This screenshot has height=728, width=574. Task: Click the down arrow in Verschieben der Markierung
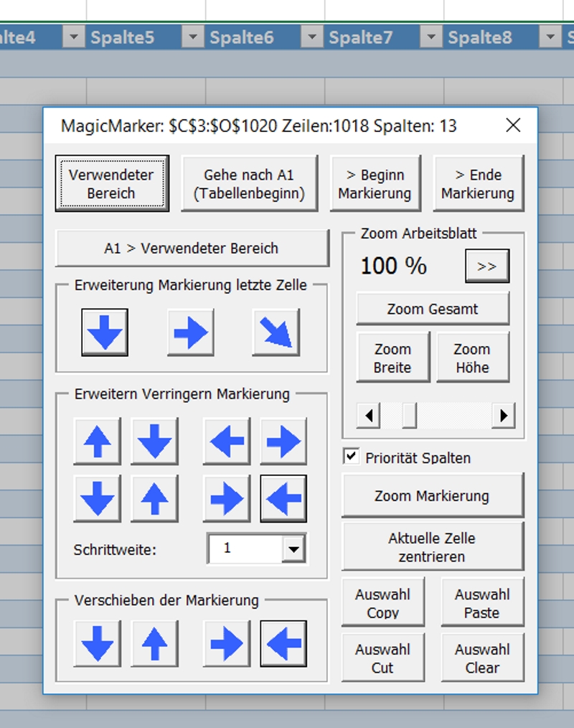click(98, 643)
